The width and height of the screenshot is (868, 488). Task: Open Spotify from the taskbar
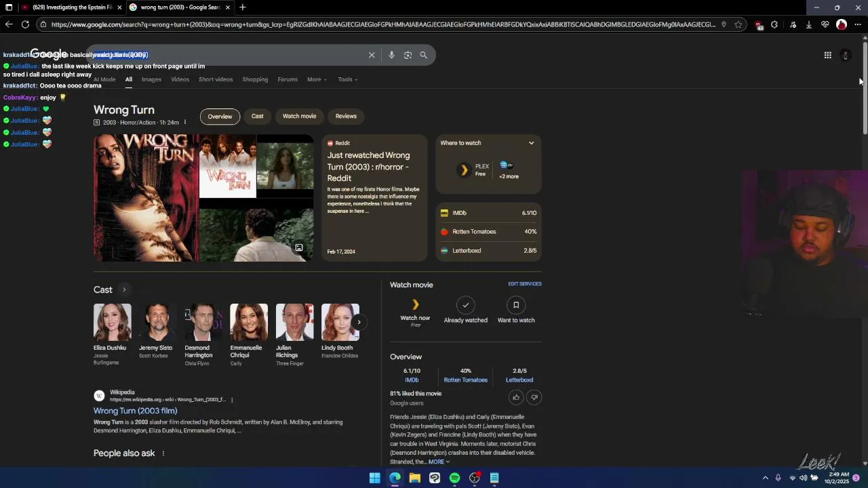click(x=454, y=478)
